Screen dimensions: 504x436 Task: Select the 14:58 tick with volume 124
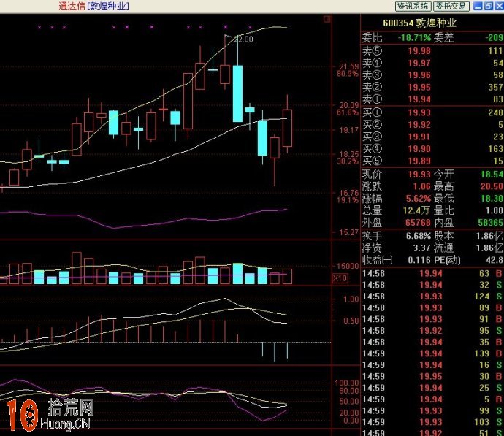pyautogui.click(x=432, y=297)
